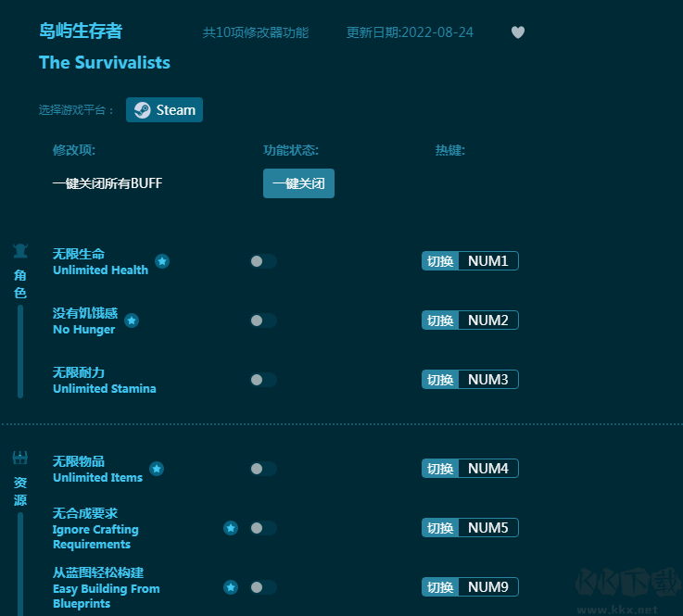Select the character (角色) category icon
The width and height of the screenshot is (683, 616).
tap(20, 250)
